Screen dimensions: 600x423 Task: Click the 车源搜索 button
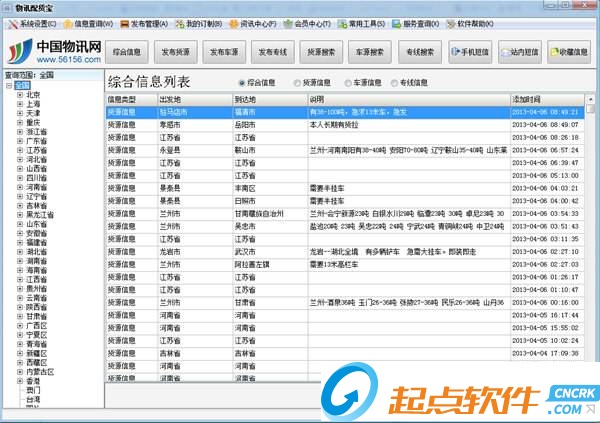pyautogui.click(x=370, y=52)
